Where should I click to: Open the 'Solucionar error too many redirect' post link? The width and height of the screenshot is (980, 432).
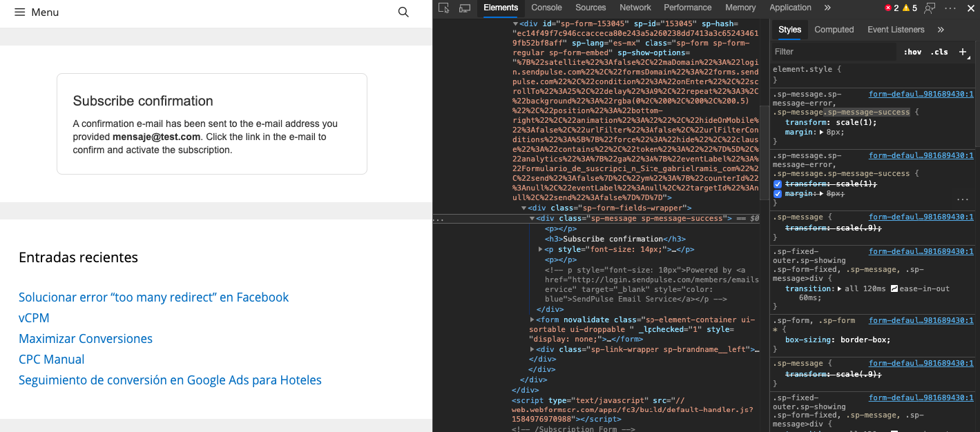(153, 297)
